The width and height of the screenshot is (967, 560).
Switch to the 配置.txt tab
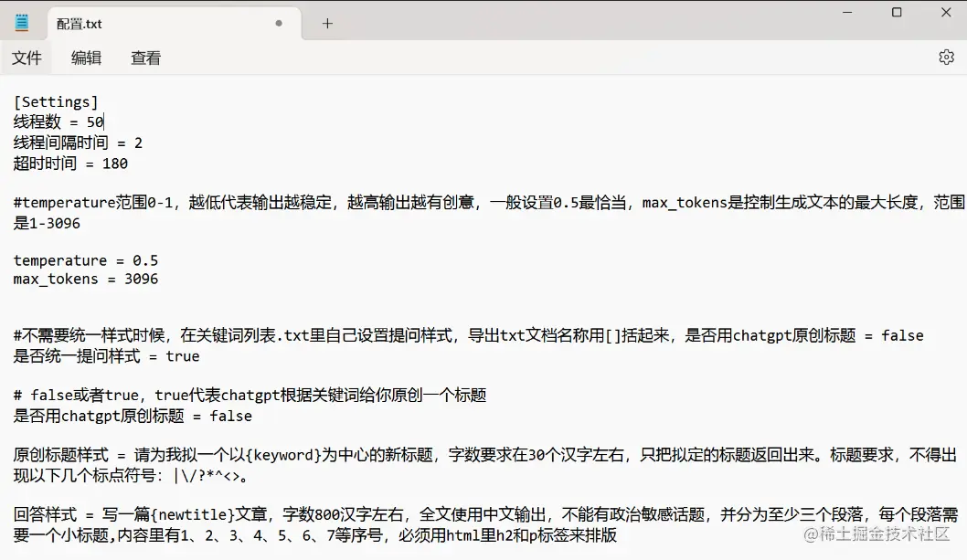coord(174,24)
